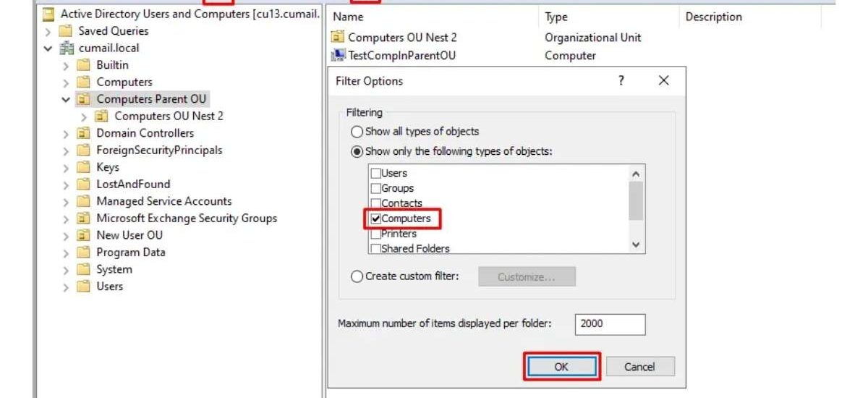Select the Keys tree label

(x=108, y=167)
